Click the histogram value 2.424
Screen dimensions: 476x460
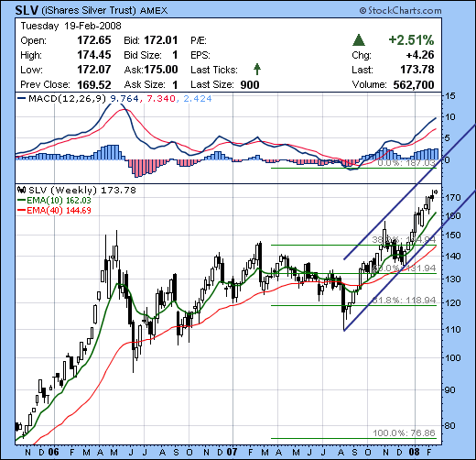[198, 99]
